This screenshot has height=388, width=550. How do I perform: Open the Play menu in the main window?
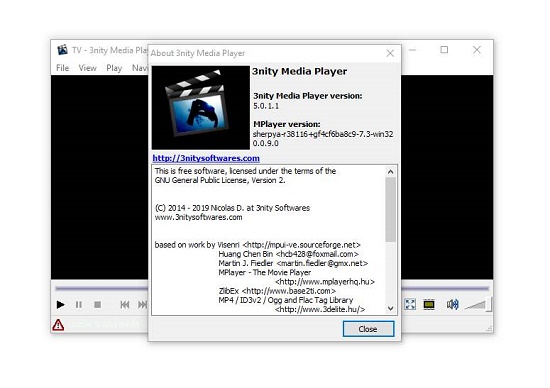click(114, 68)
